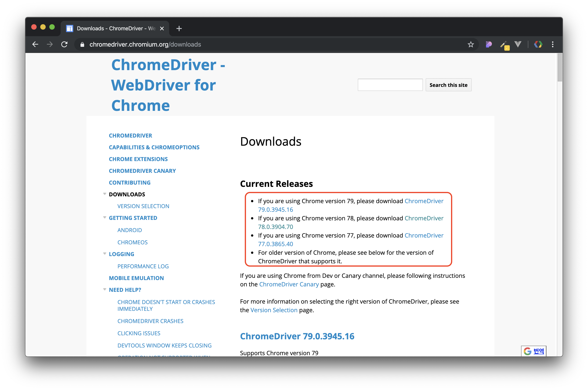Click the V-shaped extension icon
This screenshot has height=390, width=588.
click(x=518, y=44)
